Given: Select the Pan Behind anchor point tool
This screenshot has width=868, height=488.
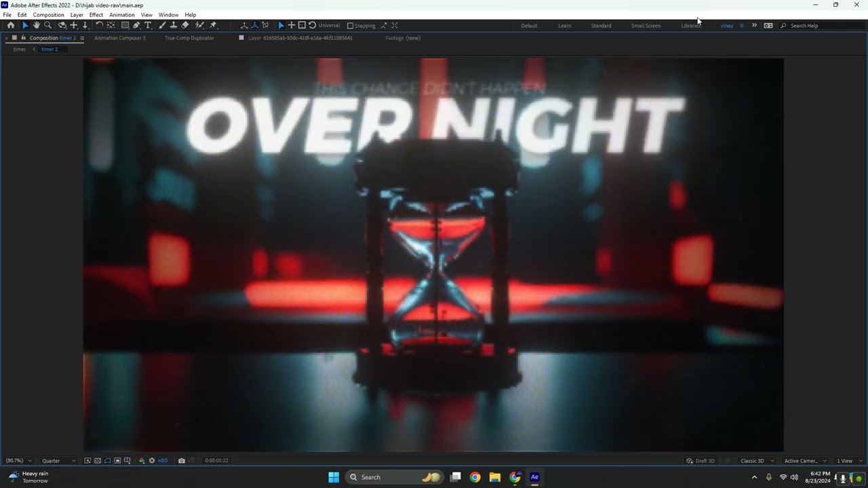Looking at the screenshot, I should tap(111, 25).
